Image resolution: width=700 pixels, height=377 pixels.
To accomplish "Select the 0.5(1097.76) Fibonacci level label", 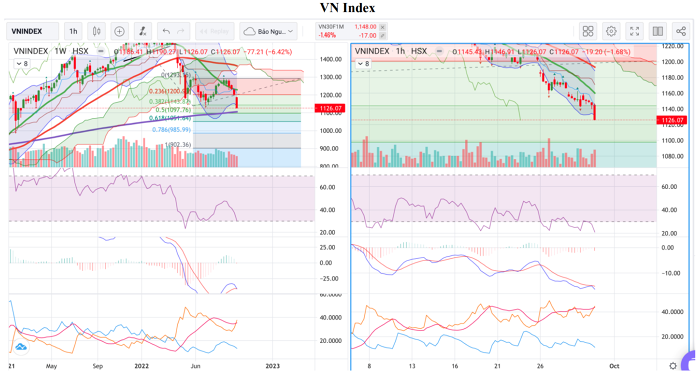I will pyautogui.click(x=173, y=109).
